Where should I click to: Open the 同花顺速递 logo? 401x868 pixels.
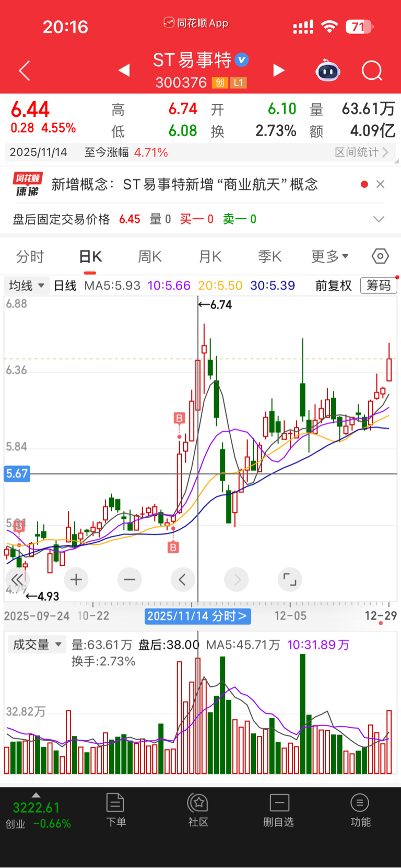tap(28, 185)
